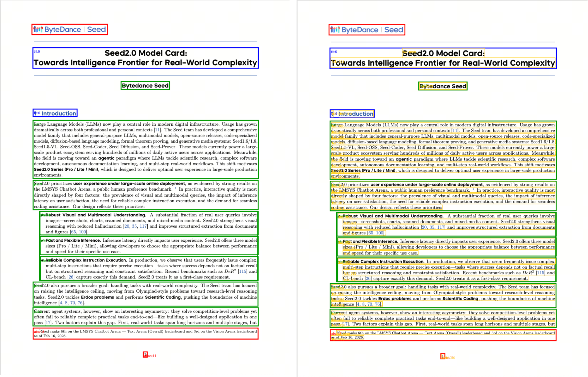
Task: Click page number 1 on left page
Action: pos(145,355)
